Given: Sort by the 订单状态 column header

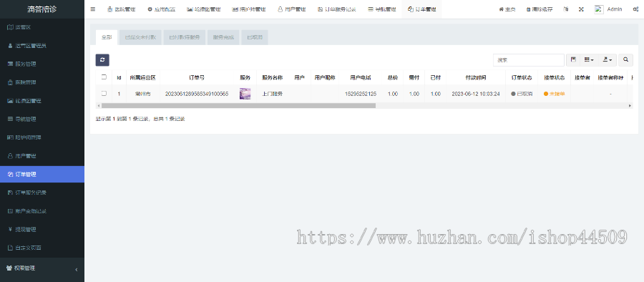Looking at the screenshot, I should pos(522,77).
